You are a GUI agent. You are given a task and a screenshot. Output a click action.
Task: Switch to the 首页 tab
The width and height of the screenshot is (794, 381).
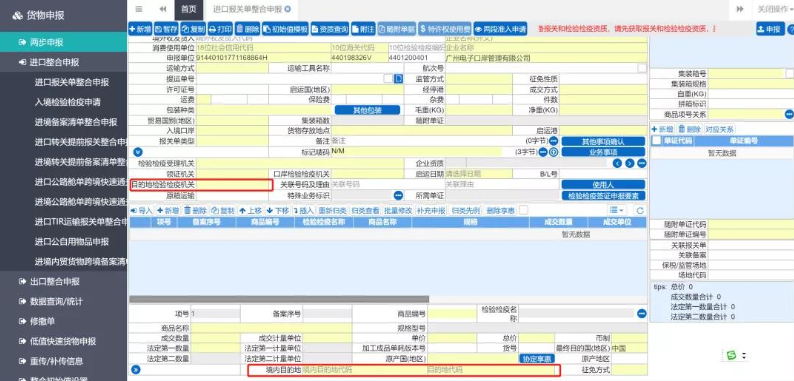tap(188, 9)
